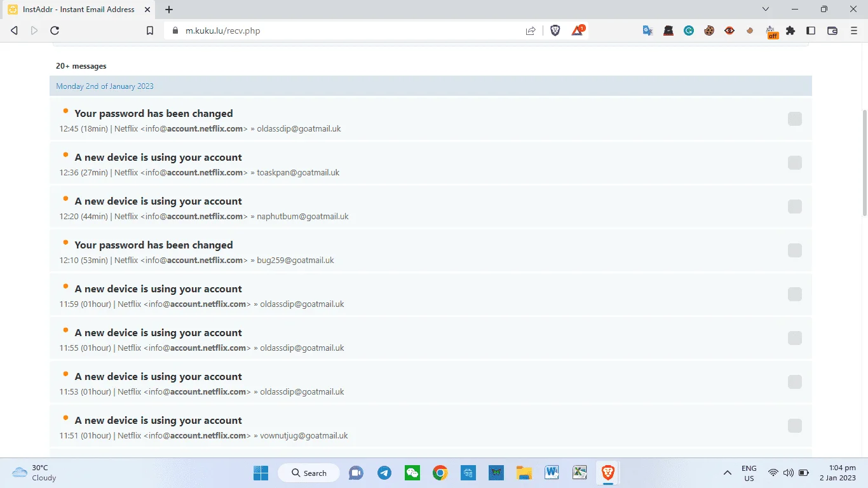This screenshot has height=488, width=868.
Task: Click the 11:53 message sender line
Action: click(x=202, y=392)
